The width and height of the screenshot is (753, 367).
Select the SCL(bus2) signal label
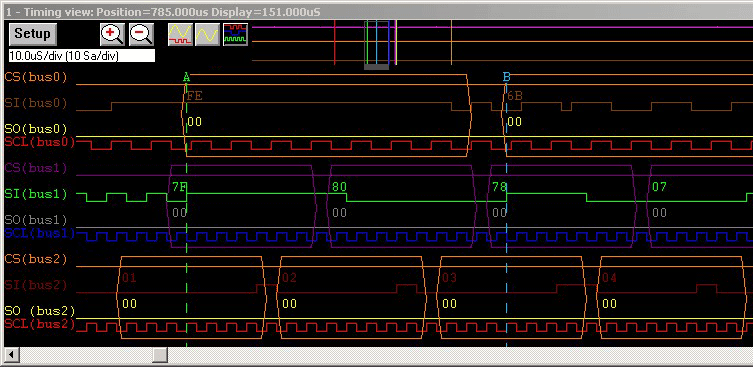pos(40,324)
